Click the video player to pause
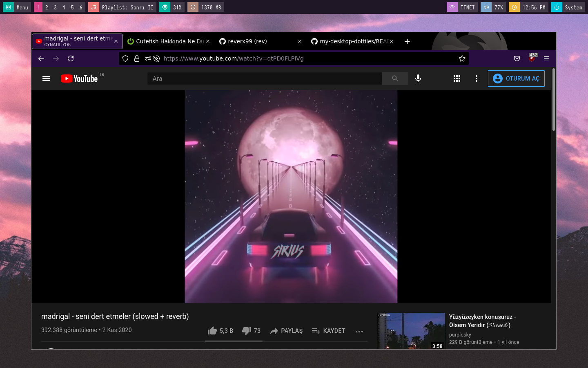The width and height of the screenshot is (588, 368). click(x=291, y=196)
